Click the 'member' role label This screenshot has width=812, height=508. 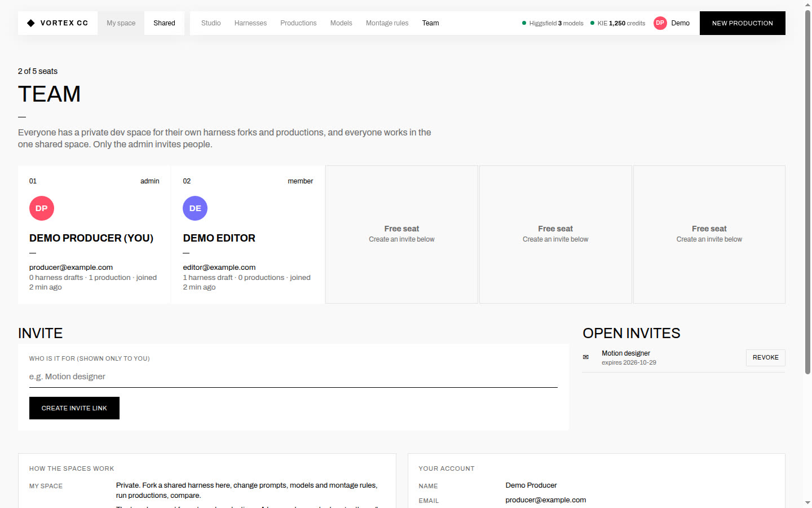point(300,181)
